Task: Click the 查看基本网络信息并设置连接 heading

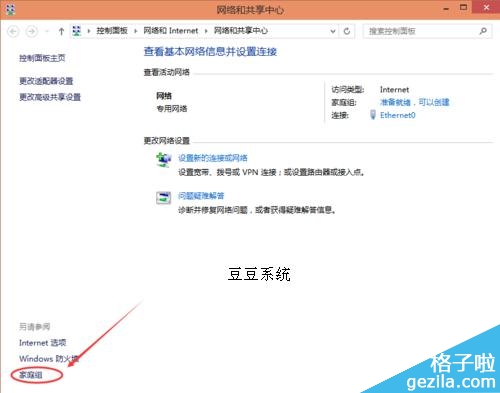Action: point(210,52)
